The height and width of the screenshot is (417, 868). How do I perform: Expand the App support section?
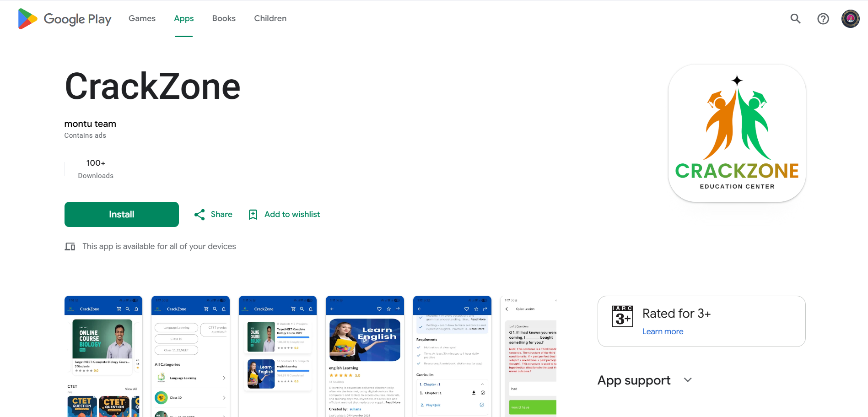tap(688, 380)
